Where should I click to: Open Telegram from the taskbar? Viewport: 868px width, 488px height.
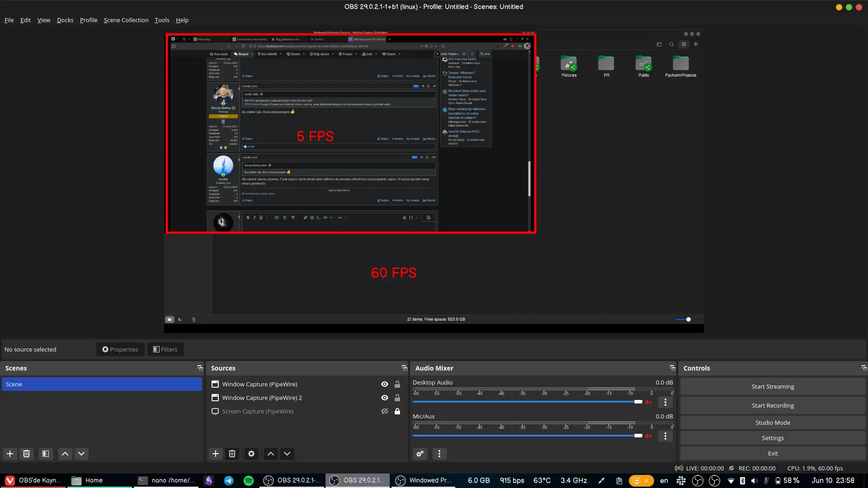pyautogui.click(x=229, y=480)
